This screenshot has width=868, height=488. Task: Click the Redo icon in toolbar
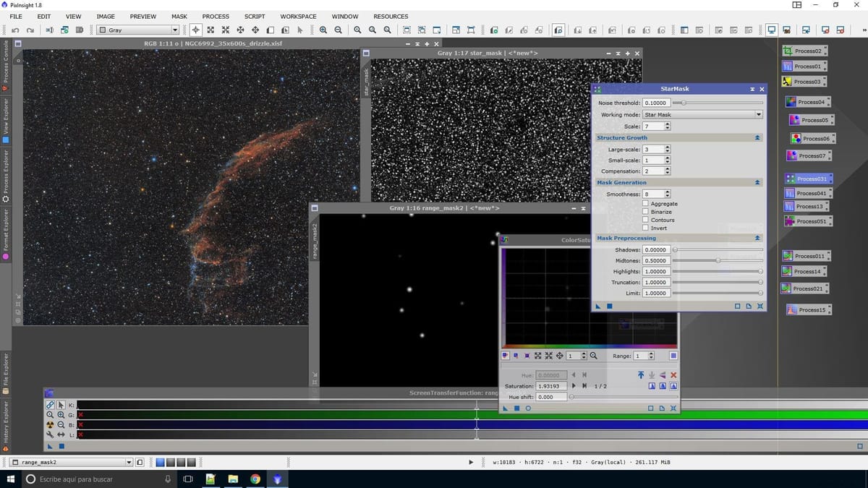[x=30, y=30]
